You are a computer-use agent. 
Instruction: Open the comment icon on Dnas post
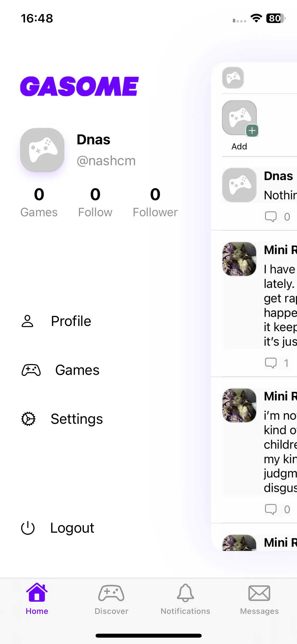tap(271, 217)
